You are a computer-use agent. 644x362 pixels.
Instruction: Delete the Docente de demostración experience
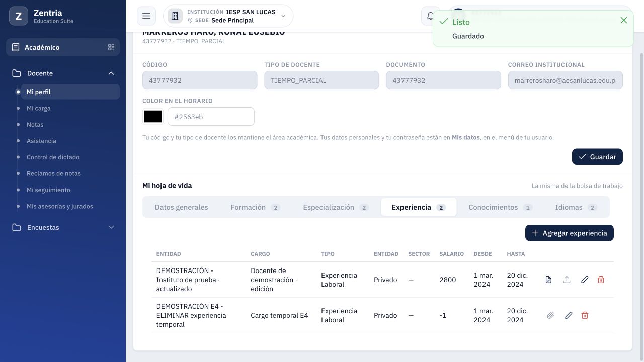pos(601,280)
